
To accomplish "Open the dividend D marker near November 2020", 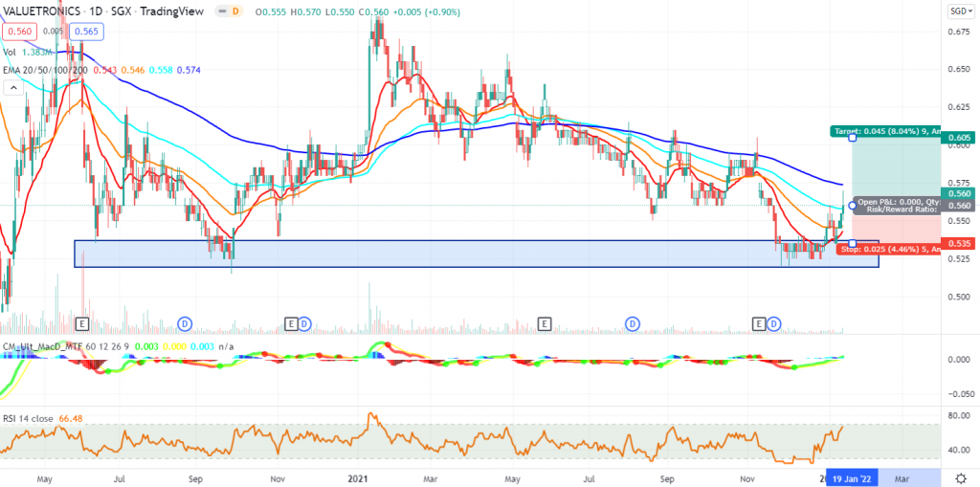I will pos(304,323).
